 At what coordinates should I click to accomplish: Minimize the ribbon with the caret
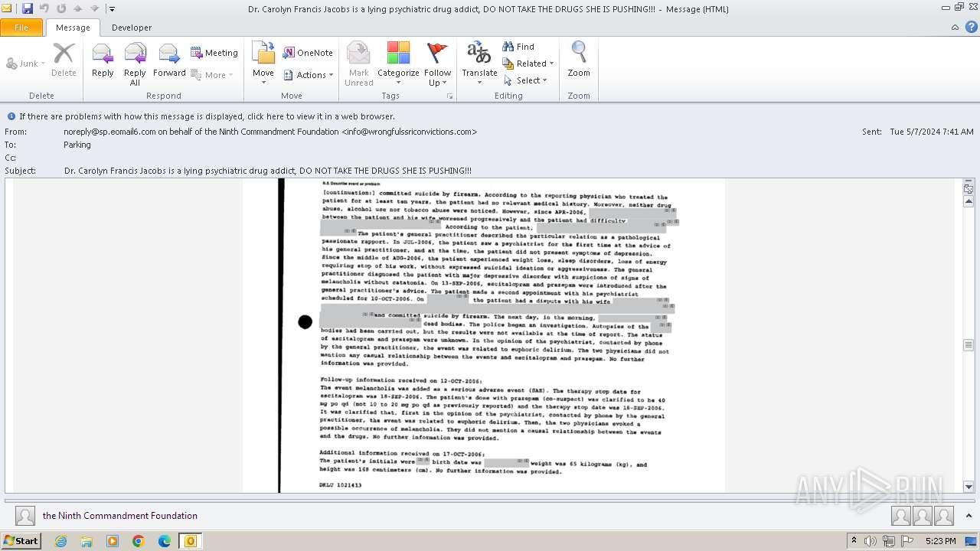[955, 28]
